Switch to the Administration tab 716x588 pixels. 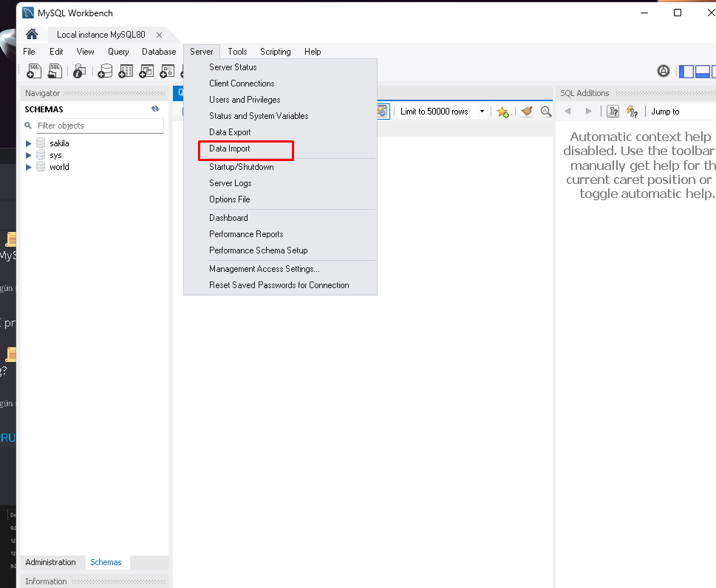[x=51, y=562]
